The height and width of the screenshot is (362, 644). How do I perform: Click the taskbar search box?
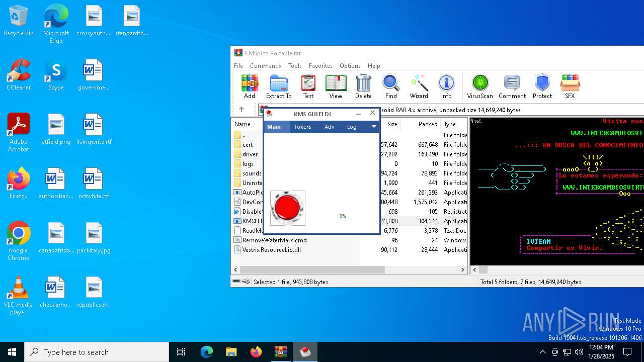tap(97, 352)
